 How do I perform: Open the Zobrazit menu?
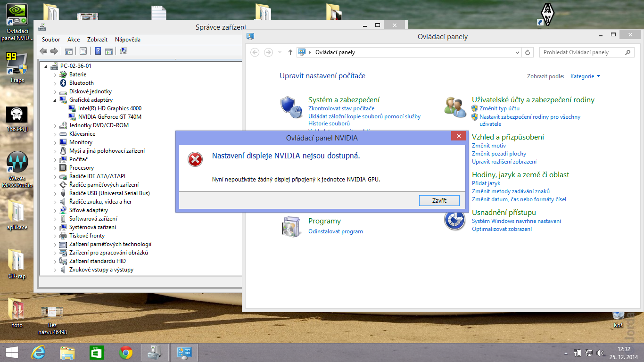point(97,40)
